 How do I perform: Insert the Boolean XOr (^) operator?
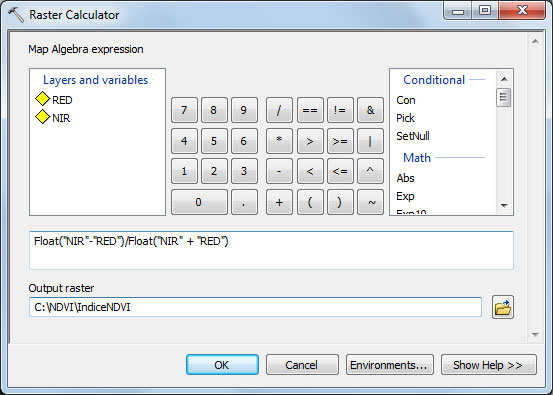[x=370, y=171]
